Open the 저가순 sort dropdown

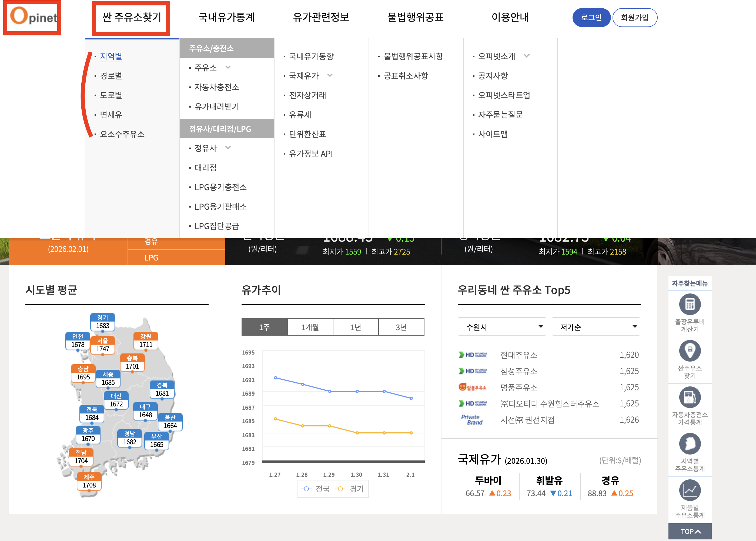(596, 327)
